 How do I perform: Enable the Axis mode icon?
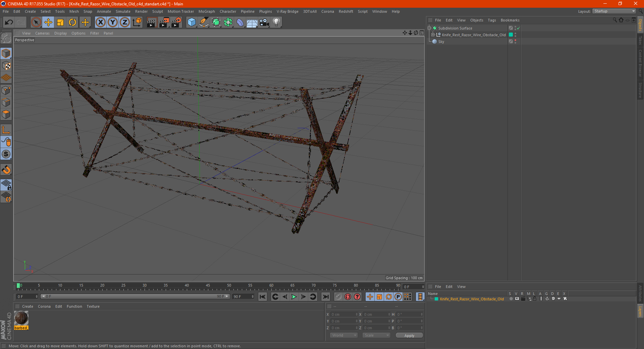6,130
